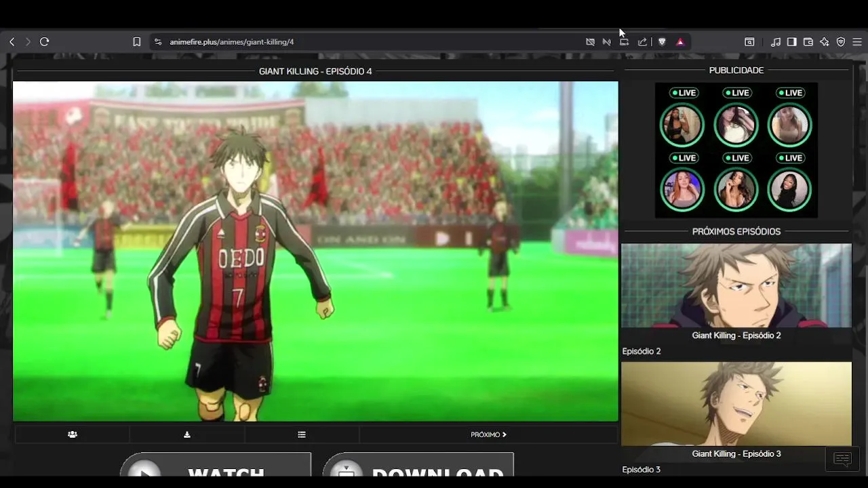
Task: Open site information icon beside the URL
Action: [158, 42]
